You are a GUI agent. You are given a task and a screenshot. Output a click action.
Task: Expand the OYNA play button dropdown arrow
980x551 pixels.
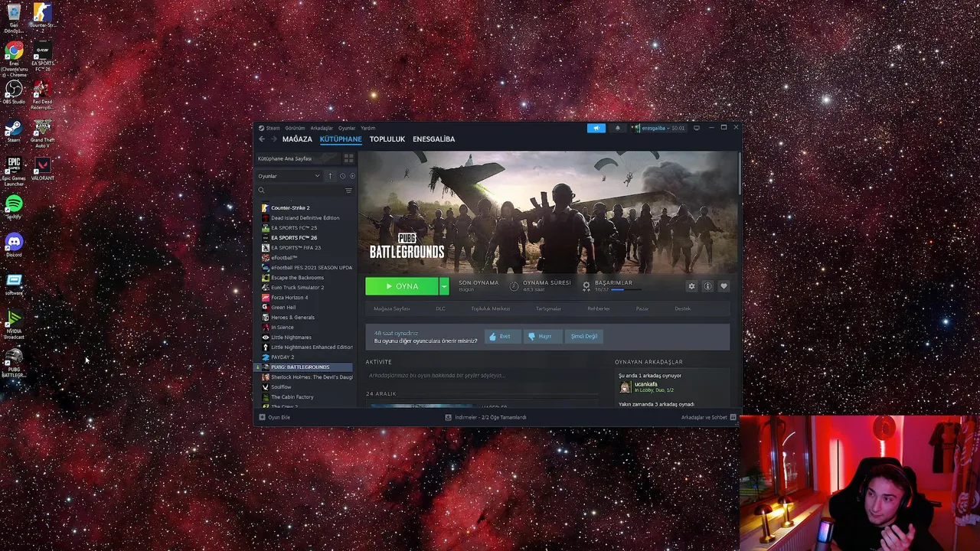click(444, 286)
